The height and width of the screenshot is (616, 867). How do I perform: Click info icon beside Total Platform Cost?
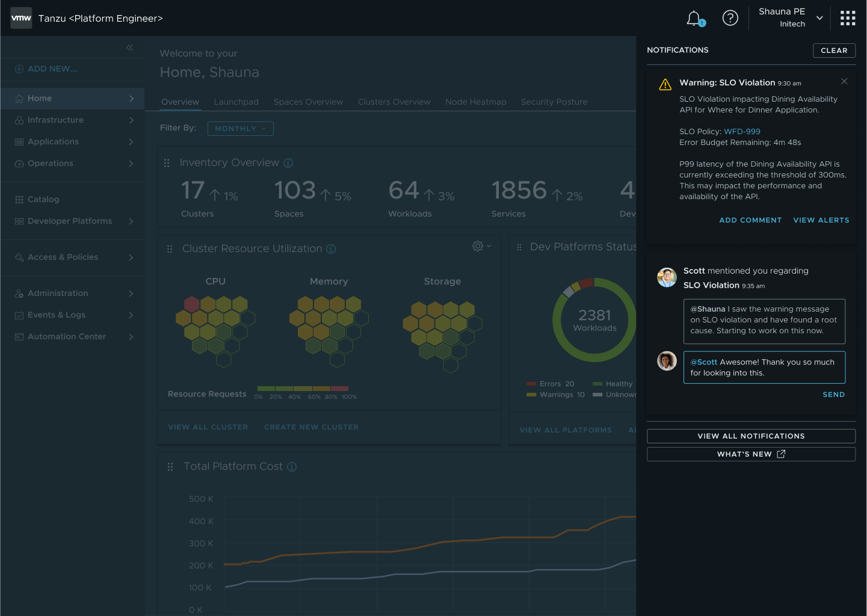click(x=292, y=467)
